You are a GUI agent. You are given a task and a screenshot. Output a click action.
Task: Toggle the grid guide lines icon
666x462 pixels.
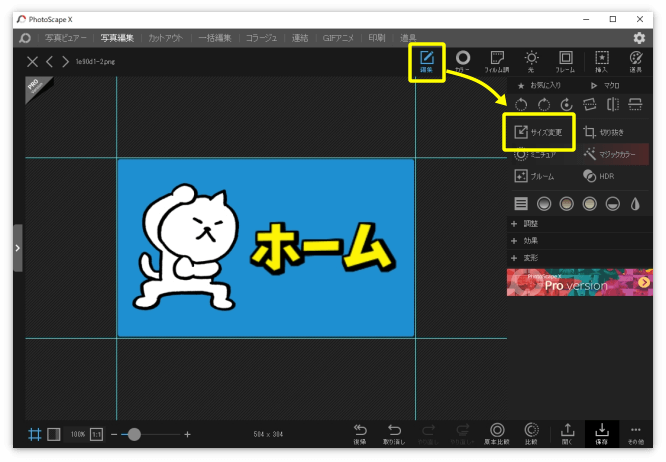coord(34,434)
